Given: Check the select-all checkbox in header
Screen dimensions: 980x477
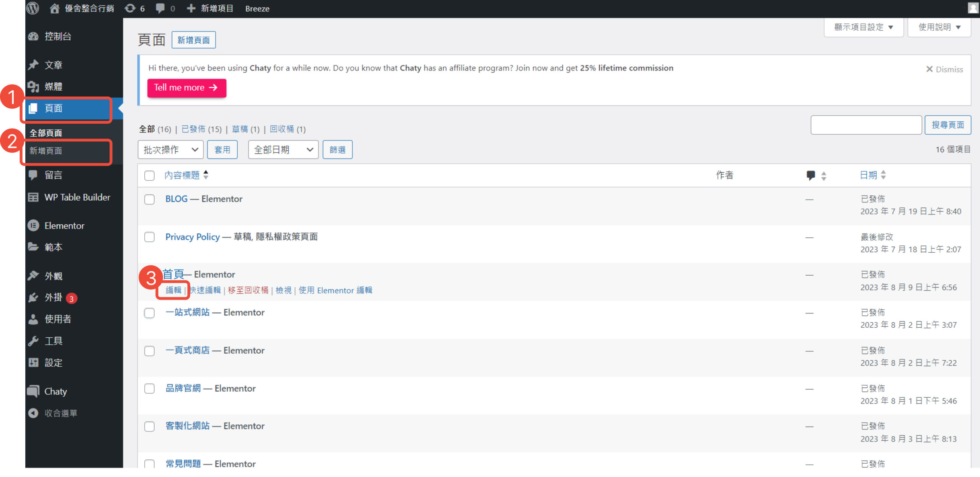Looking at the screenshot, I should click(x=149, y=175).
